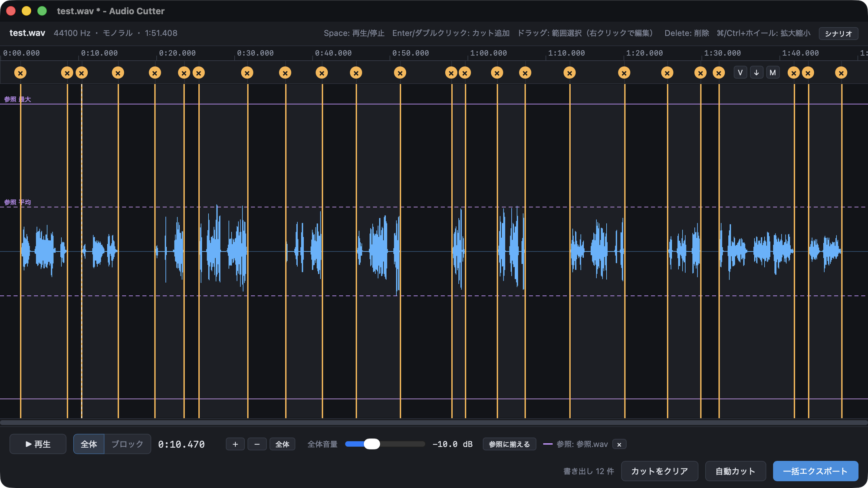Remove the cut marker at about 1:25

[x=667, y=73]
